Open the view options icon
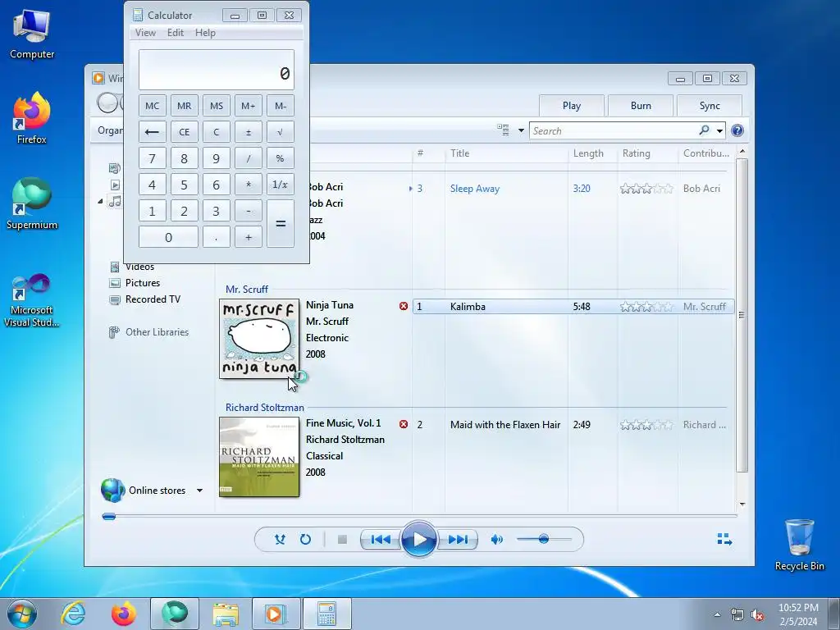The image size is (840, 630). click(x=503, y=130)
